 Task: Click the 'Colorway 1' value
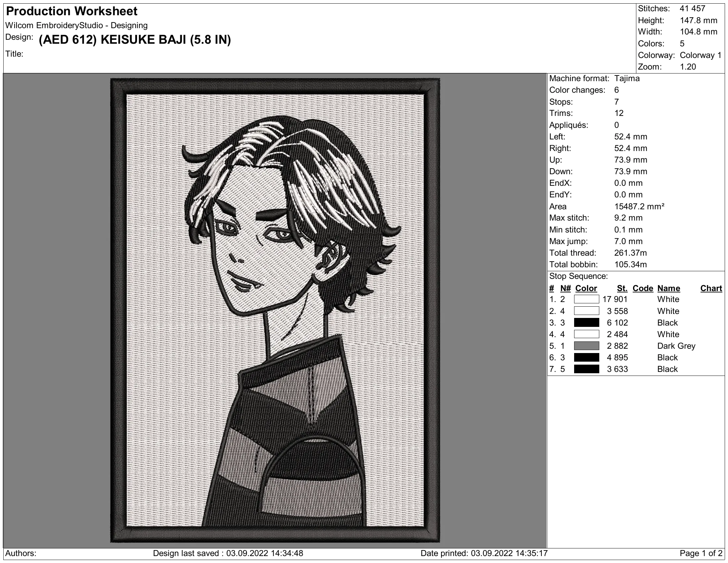click(701, 55)
